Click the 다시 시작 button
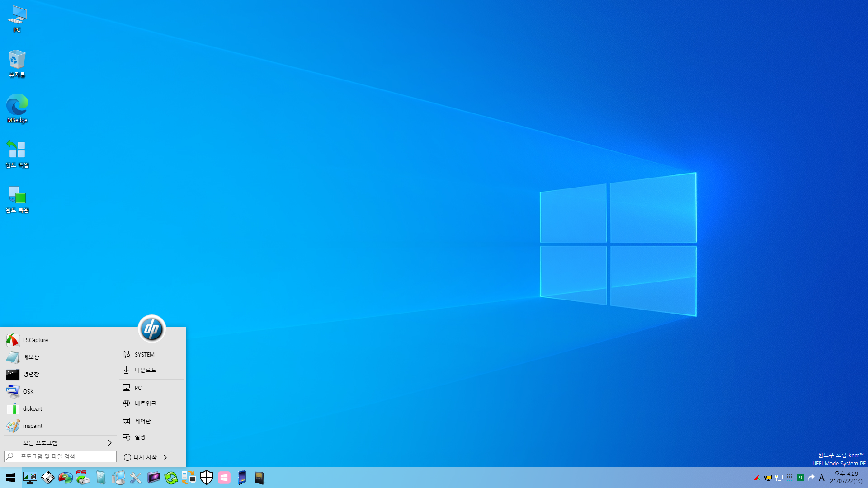Screen dimensions: 868x488 tap(140, 457)
